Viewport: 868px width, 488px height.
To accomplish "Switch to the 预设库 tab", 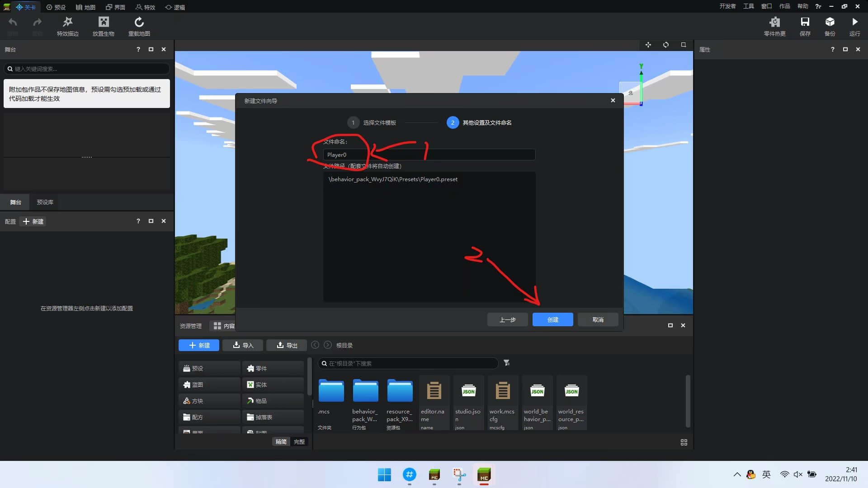I will pyautogui.click(x=45, y=202).
